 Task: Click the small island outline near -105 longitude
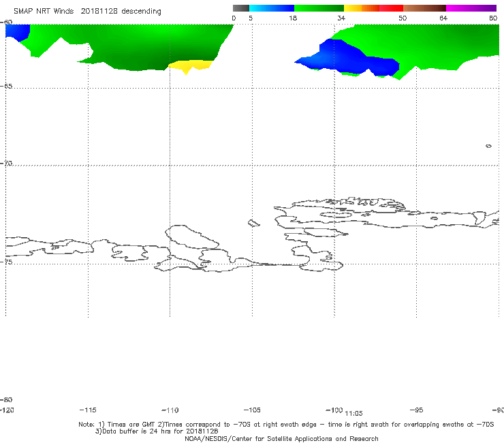click(x=253, y=223)
